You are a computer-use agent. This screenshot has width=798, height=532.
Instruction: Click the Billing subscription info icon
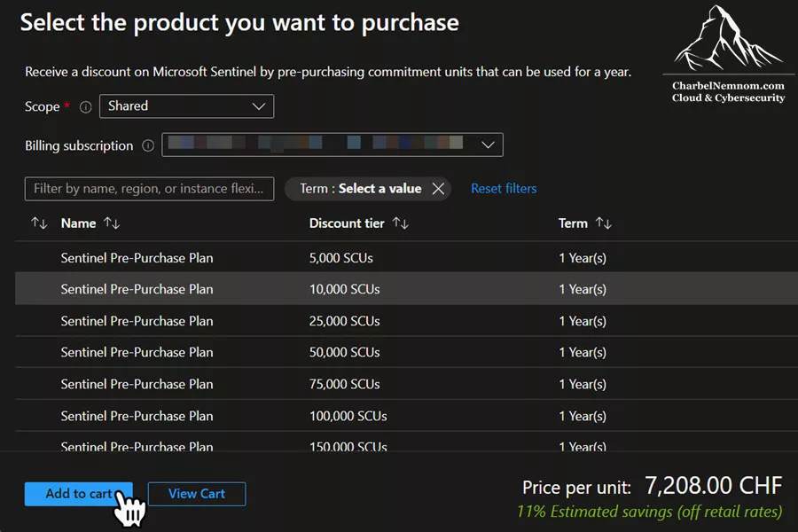coord(148,146)
